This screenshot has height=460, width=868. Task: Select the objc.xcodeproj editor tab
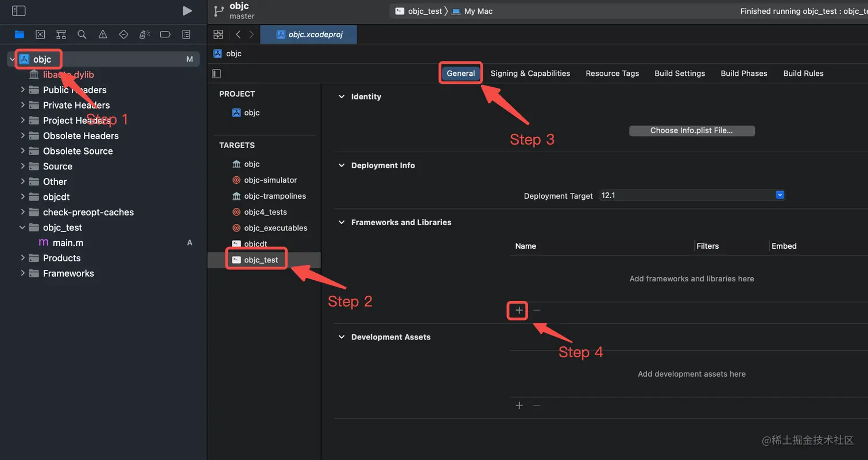[309, 34]
